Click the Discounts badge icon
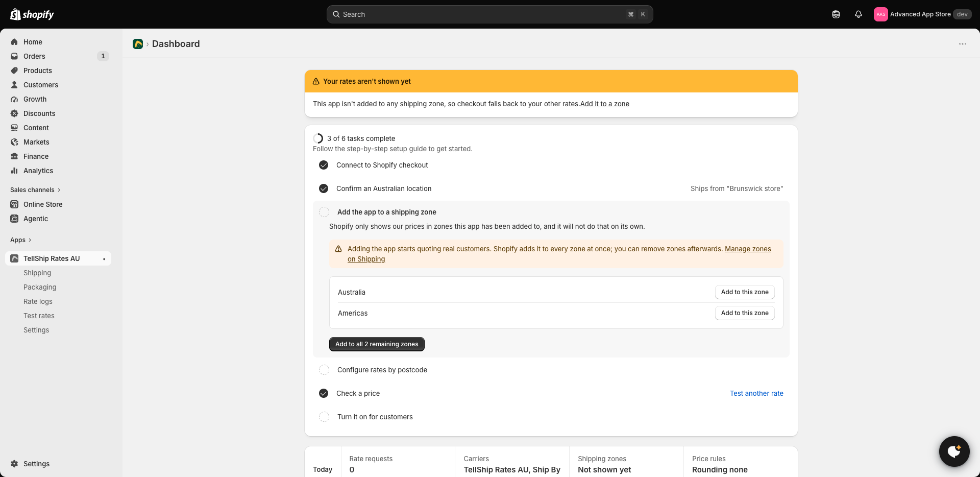This screenshot has width=980, height=477. pos(14,113)
